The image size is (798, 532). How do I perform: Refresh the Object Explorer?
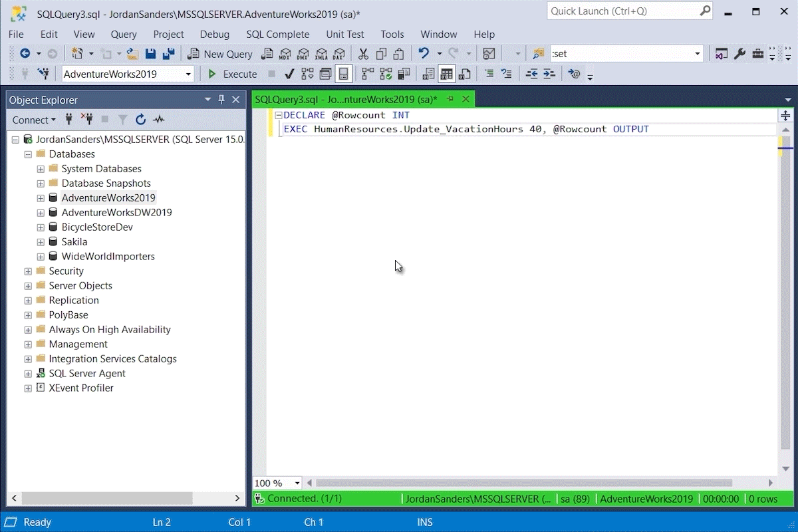(140, 120)
